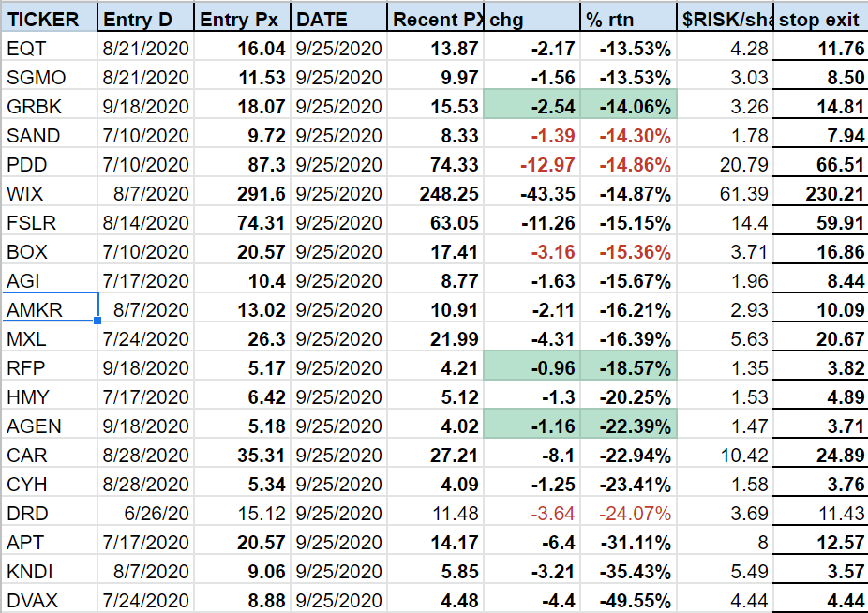
Task: Click entry price 291.6 for WIX
Action: [x=242, y=193]
